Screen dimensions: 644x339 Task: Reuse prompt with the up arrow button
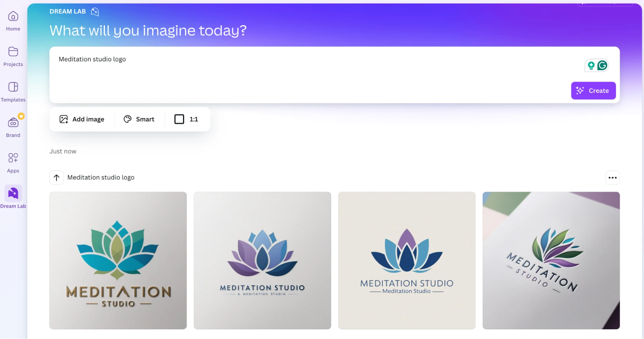pyautogui.click(x=56, y=178)
